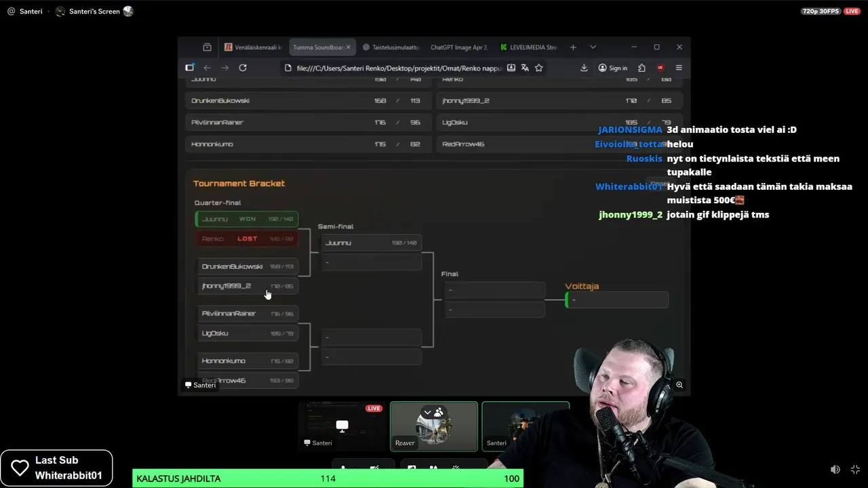Viewport: 868px width, 488px height.
Task: Click the magnifier zoom icon on stream
Action: click(679, 385)
